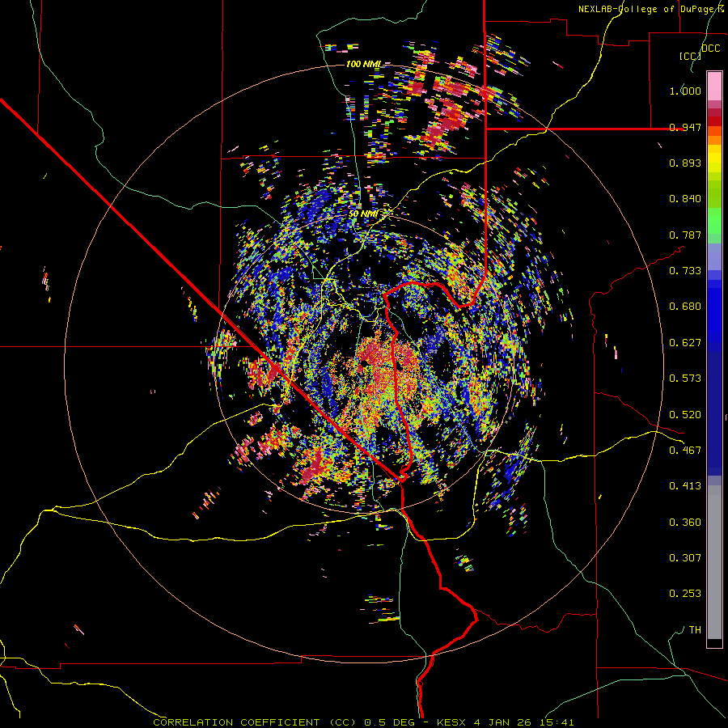Select the 0.413 color scale value
Screen dimensions: 728x728
pyautogui.click(x=685, y=486)
